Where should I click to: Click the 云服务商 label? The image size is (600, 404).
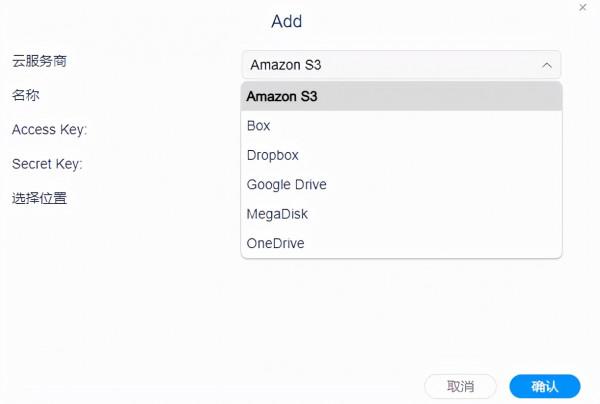(x=39, y=61)
